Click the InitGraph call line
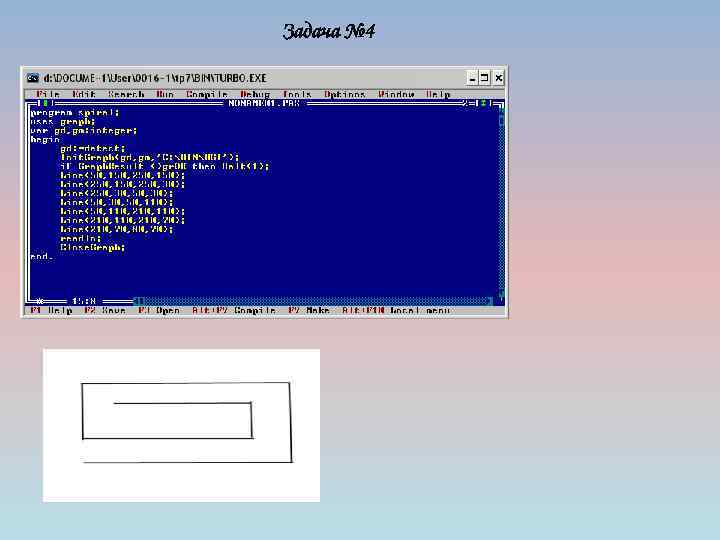The height and width of the screenshot is (540, 720). [150, 158]
